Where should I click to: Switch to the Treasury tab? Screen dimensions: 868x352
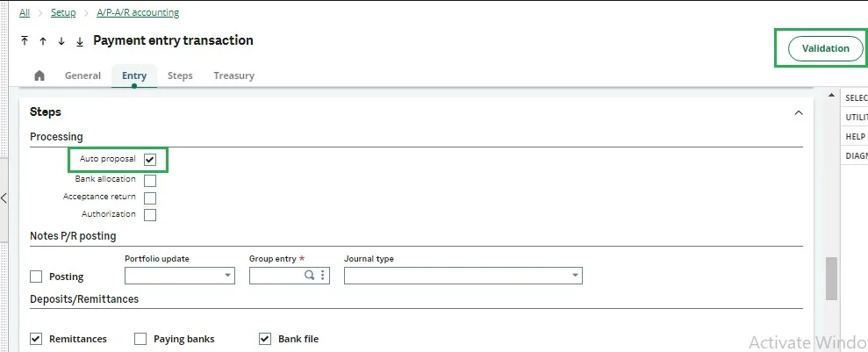(233, 75)
